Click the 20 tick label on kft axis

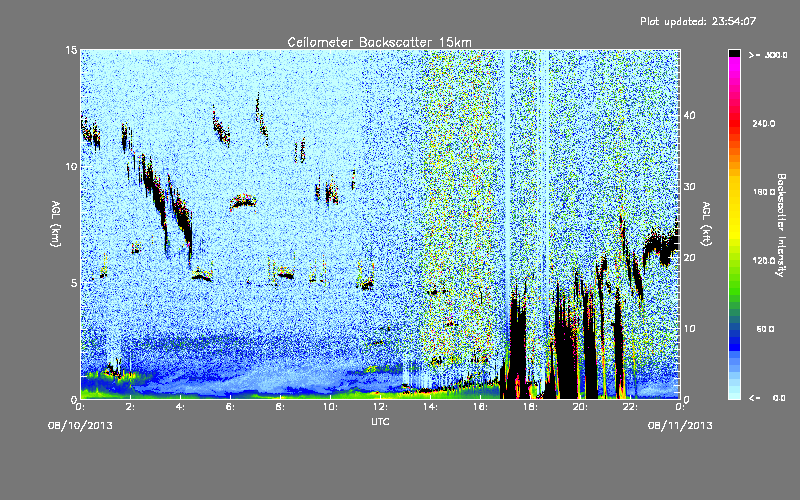[x=689, y=257]
